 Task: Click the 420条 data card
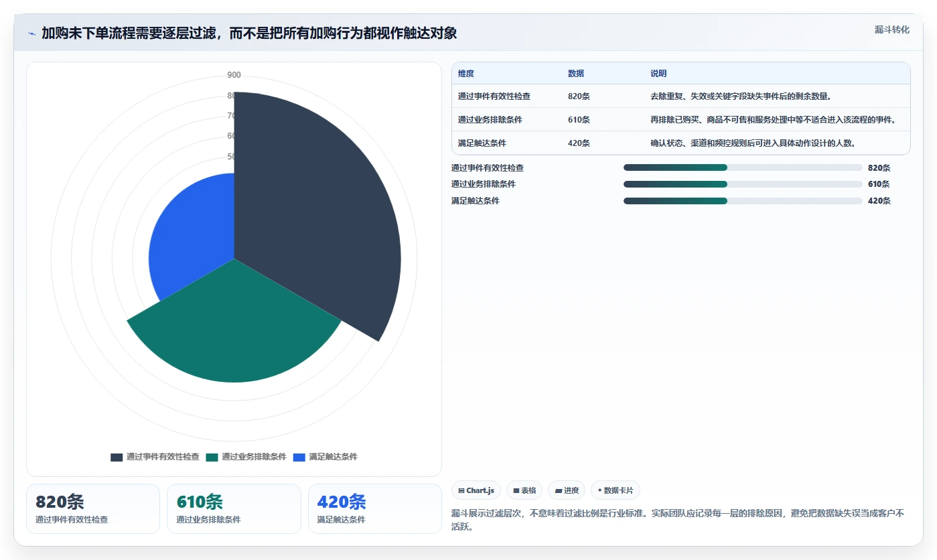pyautogui.click(x=374, y=508)
